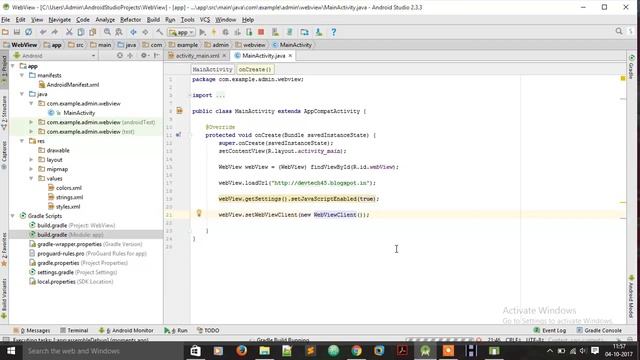Image resolution: width=640 pixels, height=360 pixels.
Task: Open Chrome from the Windows taskbar
Action: [356, 351]
